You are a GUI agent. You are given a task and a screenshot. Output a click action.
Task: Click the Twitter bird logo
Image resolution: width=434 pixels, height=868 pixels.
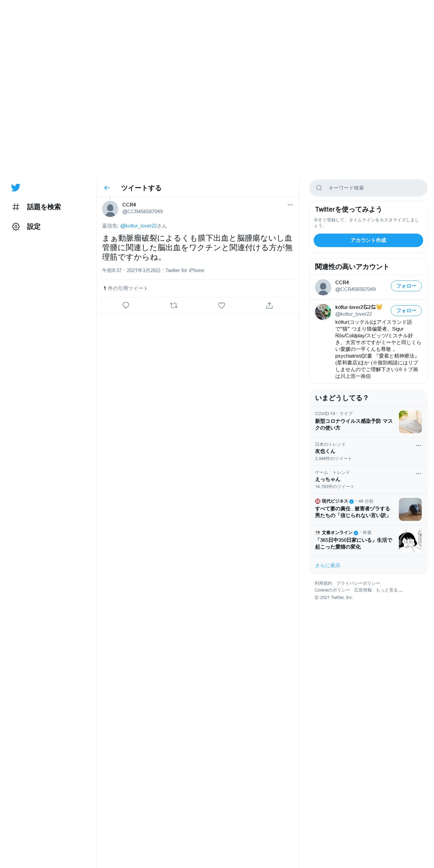[16, 188]
